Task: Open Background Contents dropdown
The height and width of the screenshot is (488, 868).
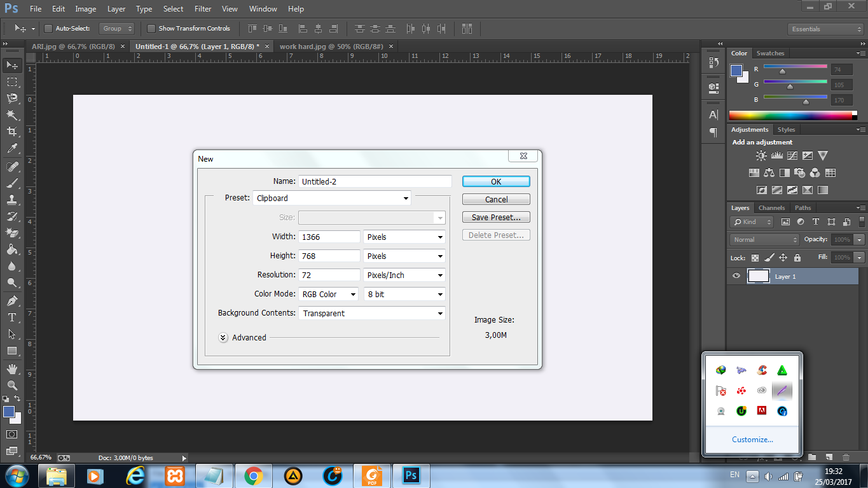Action: pos(372,313)
